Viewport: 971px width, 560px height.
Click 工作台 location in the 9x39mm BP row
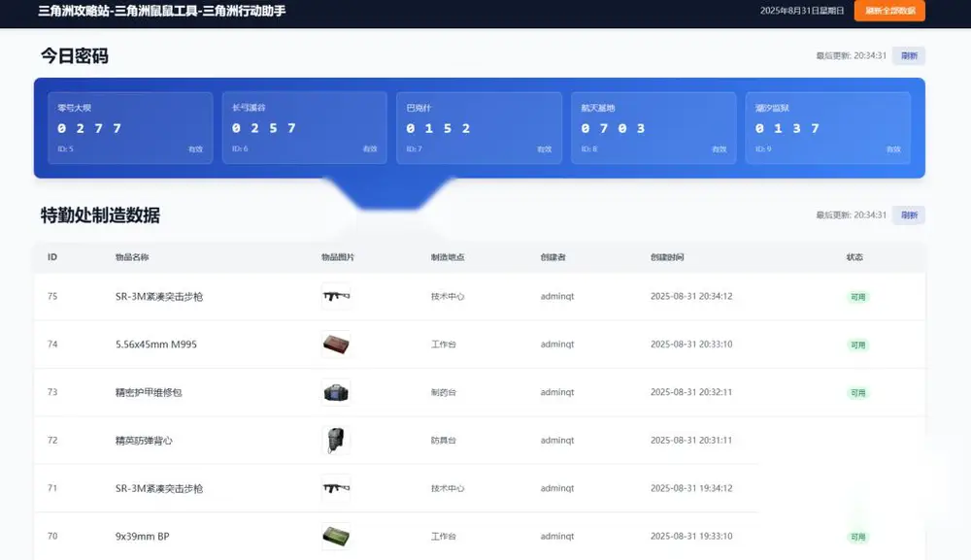[444, 536]
